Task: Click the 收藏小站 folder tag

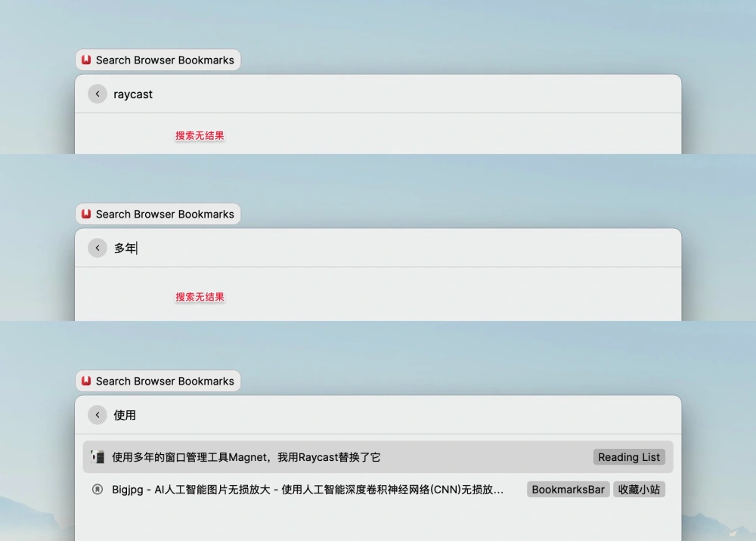Action: click(639, 490)
